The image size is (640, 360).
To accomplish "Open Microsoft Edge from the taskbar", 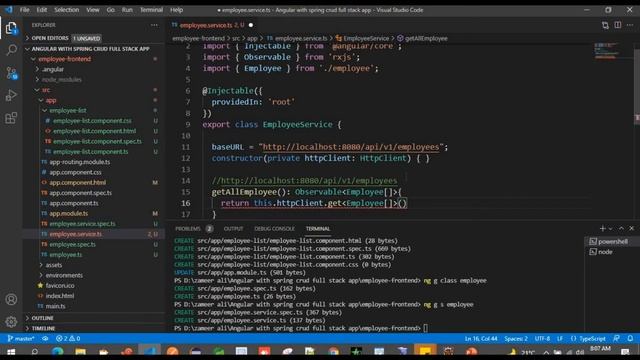I will 58,351.
